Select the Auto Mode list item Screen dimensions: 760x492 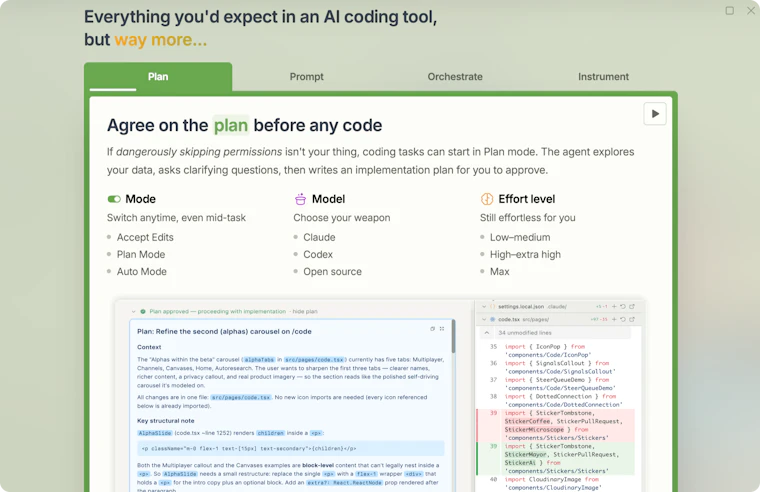(x=142, y=271)
